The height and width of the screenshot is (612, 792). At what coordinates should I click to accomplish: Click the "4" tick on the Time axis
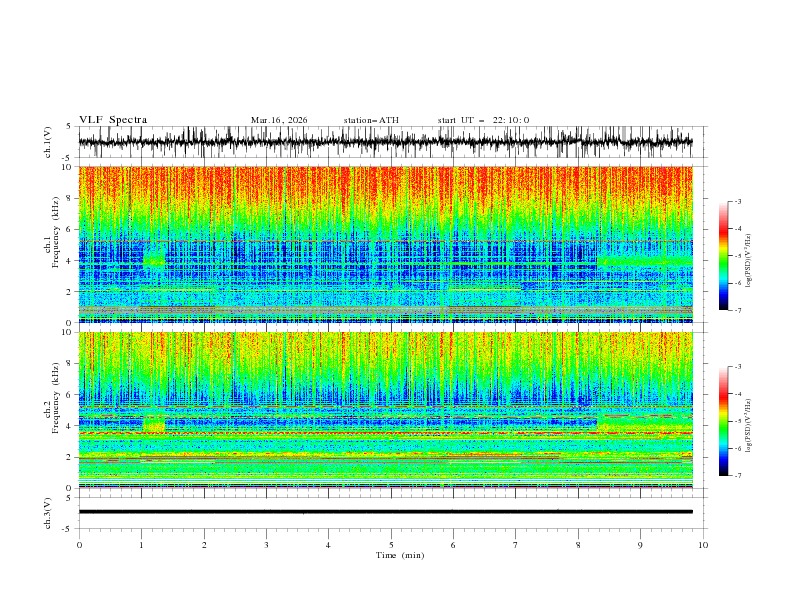328,545
